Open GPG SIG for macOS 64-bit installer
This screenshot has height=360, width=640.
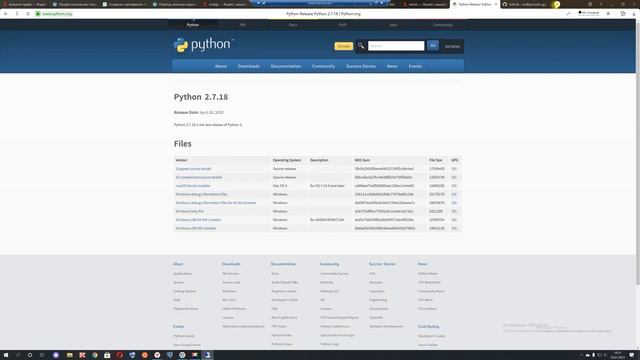pyautogui.click(x=454, y=186)
